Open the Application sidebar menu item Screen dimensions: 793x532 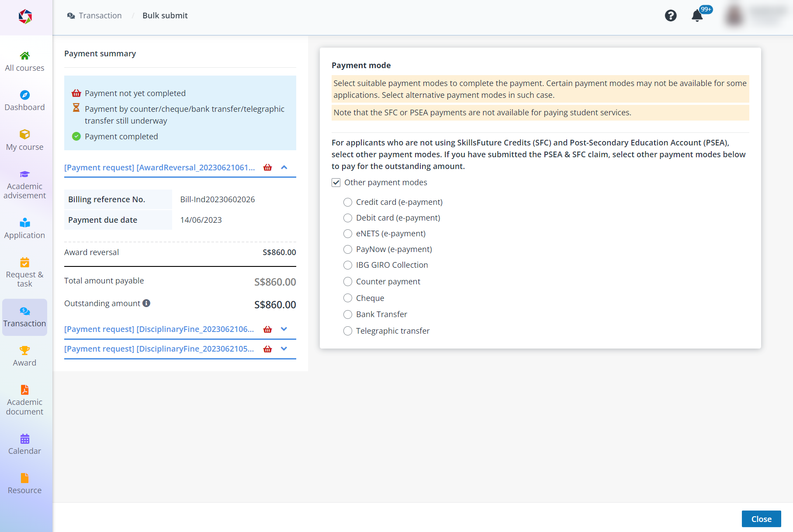[x=25, y=228]
